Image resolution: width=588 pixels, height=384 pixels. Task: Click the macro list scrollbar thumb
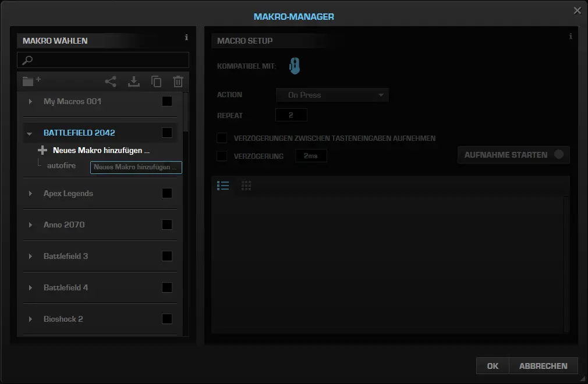(186, 112)
